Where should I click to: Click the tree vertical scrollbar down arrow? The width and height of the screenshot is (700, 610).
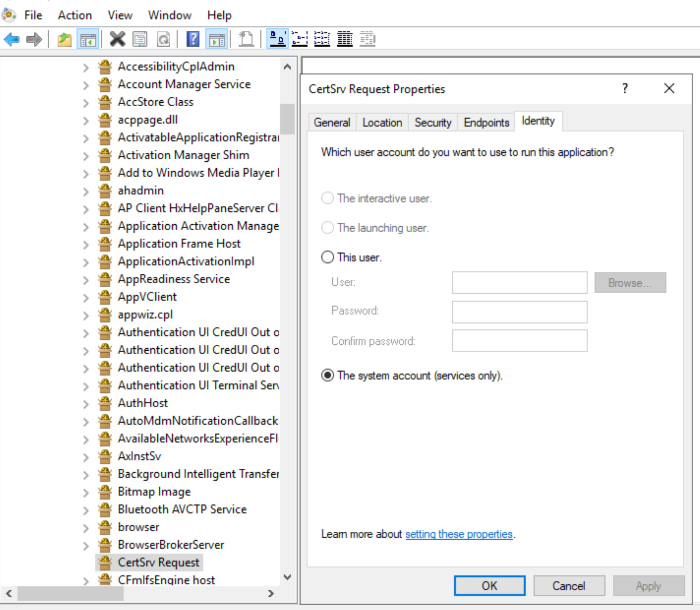(x=287, y=577)
